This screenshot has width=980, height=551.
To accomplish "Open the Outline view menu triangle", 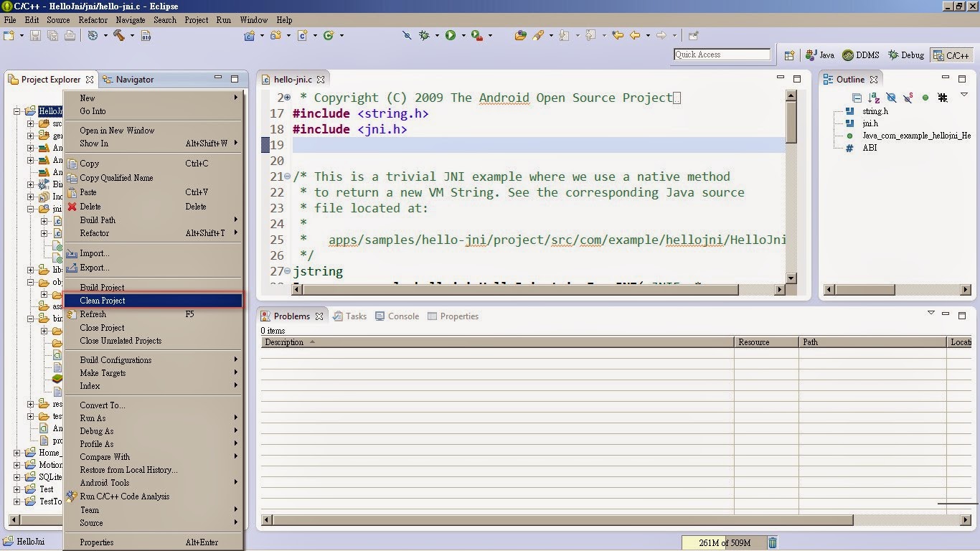I will point(964,95).
